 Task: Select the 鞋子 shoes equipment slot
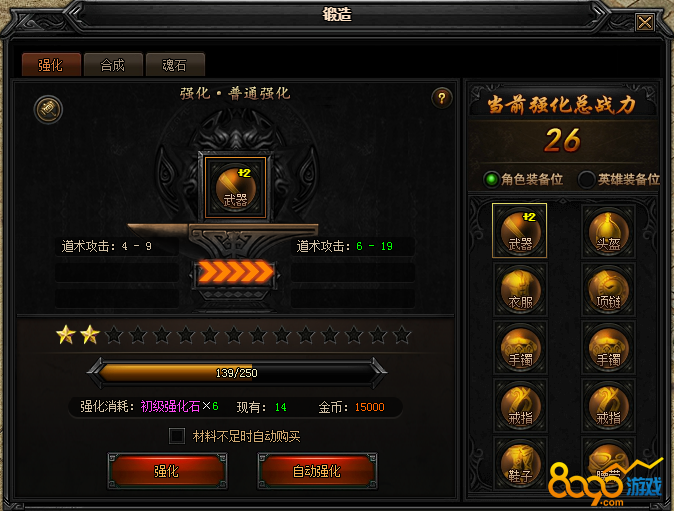[520, 464]
